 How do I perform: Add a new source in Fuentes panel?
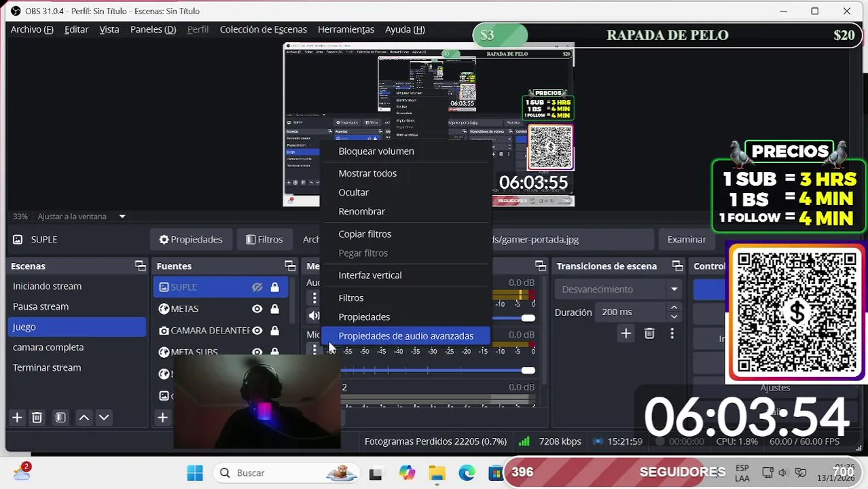(162, 418)
